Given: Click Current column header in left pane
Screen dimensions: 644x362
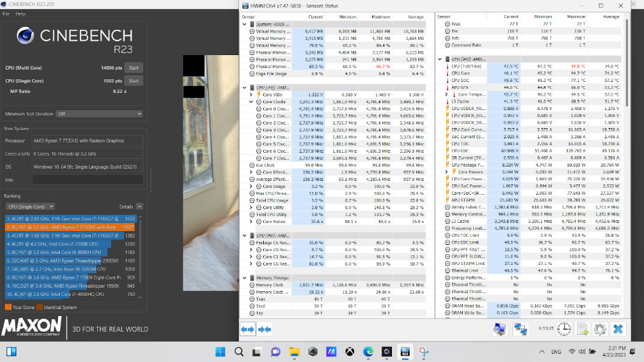Looking at the screenshot, I should coord(315,17).
